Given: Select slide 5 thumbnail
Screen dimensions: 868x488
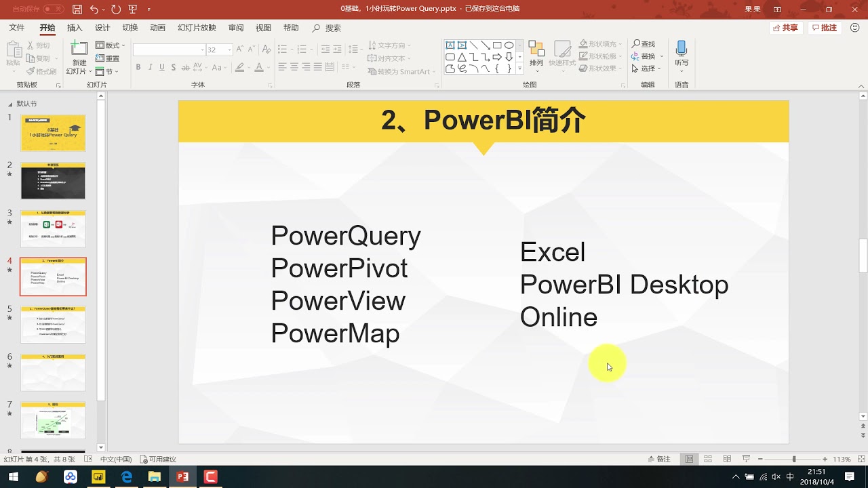Looking at the screenshot, I should [53, 324].
